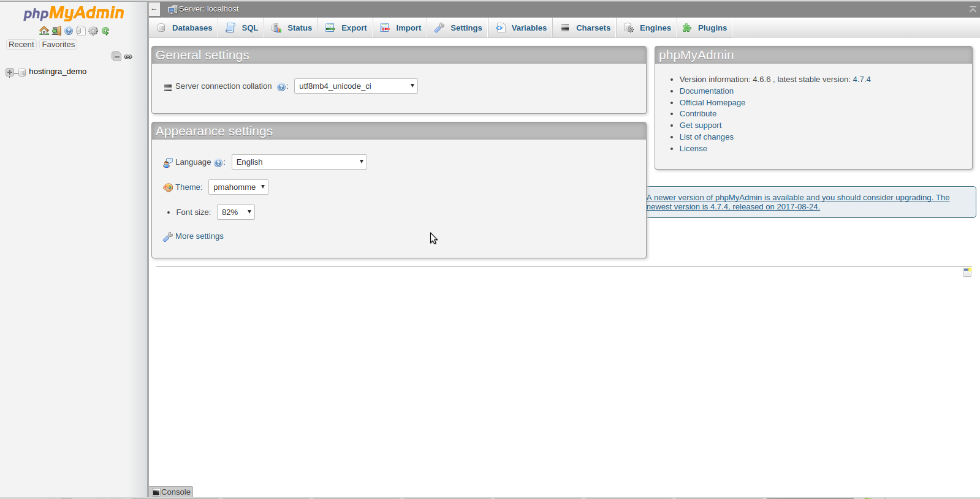Click Version information: 4.6.6 text
This screenshot has width=980, height=499.
725,80
